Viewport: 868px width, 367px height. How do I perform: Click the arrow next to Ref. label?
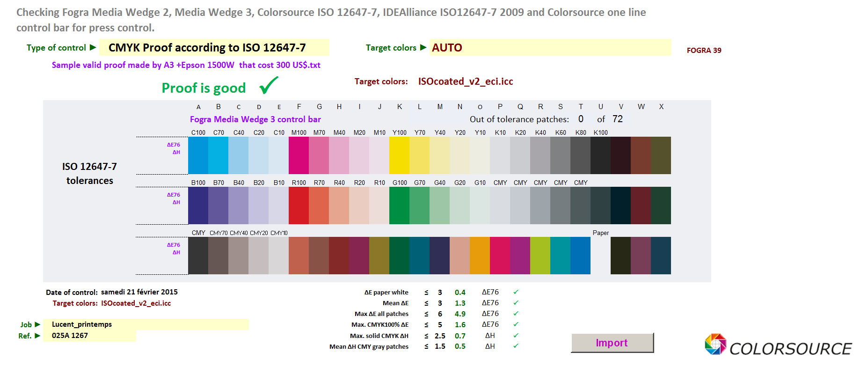coord(37,336)
